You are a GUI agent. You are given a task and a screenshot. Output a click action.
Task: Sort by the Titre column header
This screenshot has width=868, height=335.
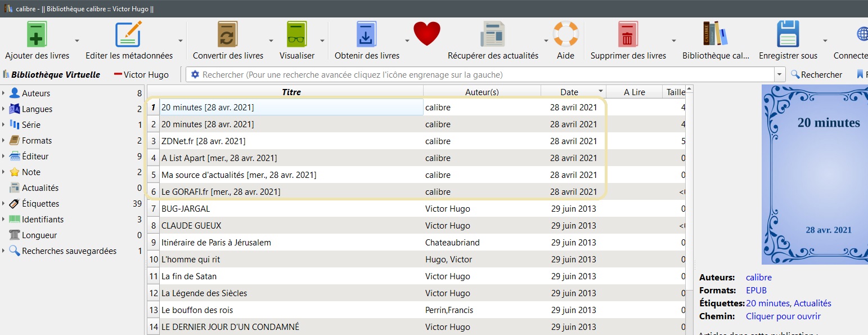(x=291, y=92)
